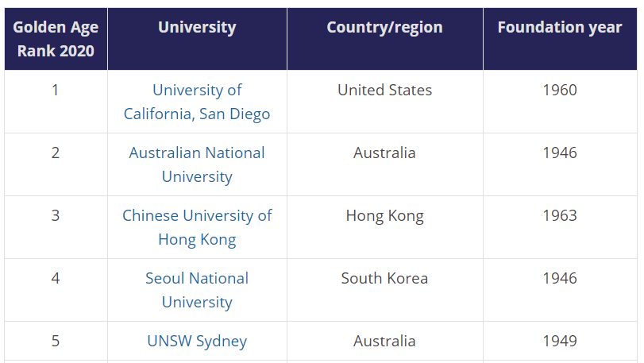Image resolution: width=644 pixels, height=363 pixels.
Task: Click Australia cell in Australian National University row
Action: tap(384, 153)
